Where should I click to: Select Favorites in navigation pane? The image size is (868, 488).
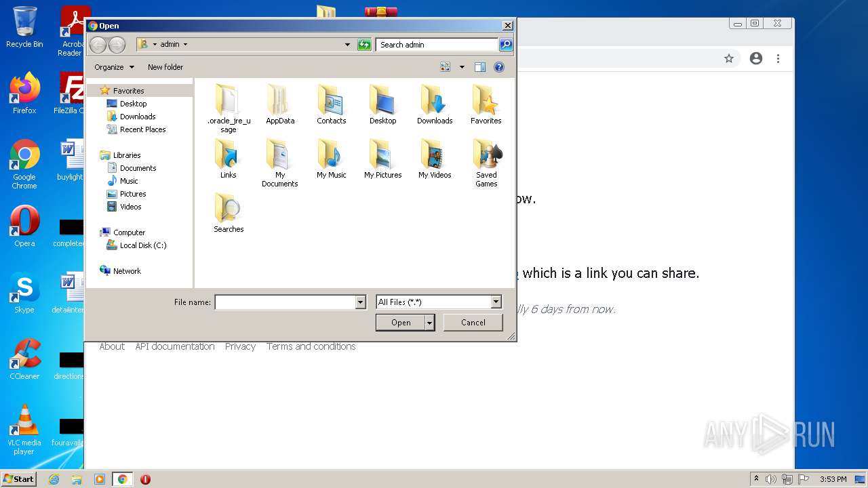tap(128, 91)
